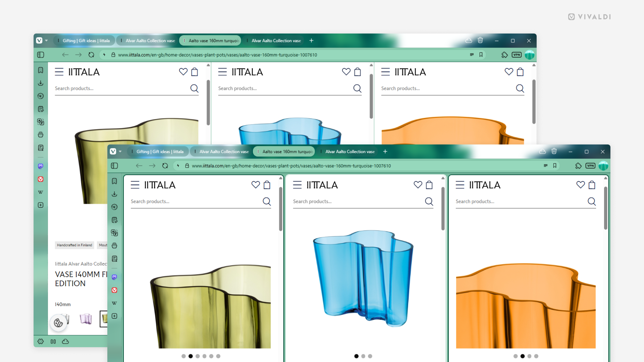The height and width of the screenshot is (362, 644).
Task: Toggle page tiling in back window status bar
Action: [x=53, y=341]
